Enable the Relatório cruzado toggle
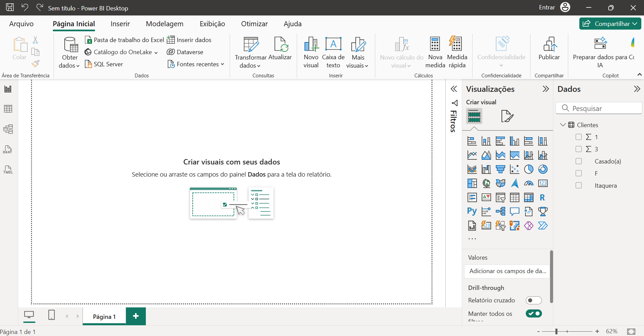 tap(534, 300)
